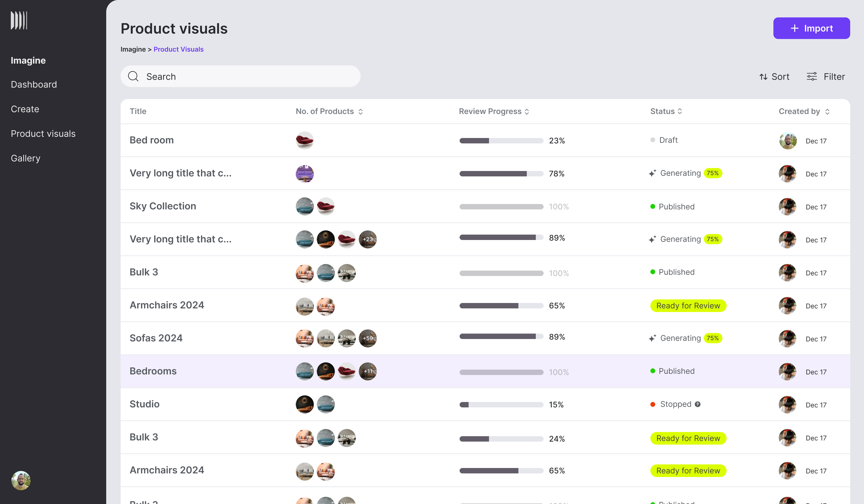Click the Ready for Review badge for Armchairs 2024

tap(688, 305)
